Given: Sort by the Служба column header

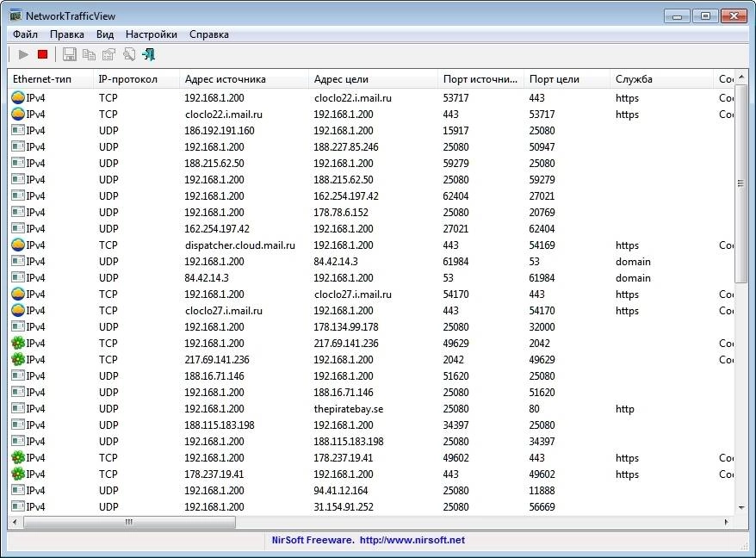Looking at the screenshot, I should click(x=661, y=79).
